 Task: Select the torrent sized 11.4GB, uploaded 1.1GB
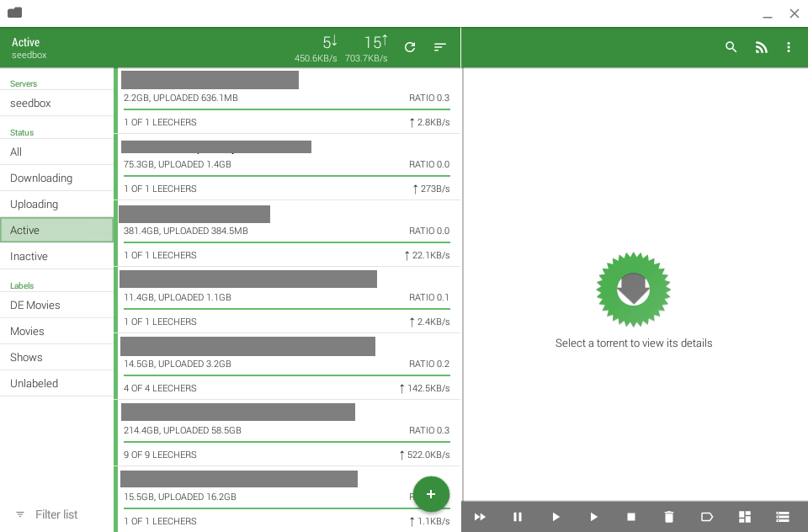point(287,301)
